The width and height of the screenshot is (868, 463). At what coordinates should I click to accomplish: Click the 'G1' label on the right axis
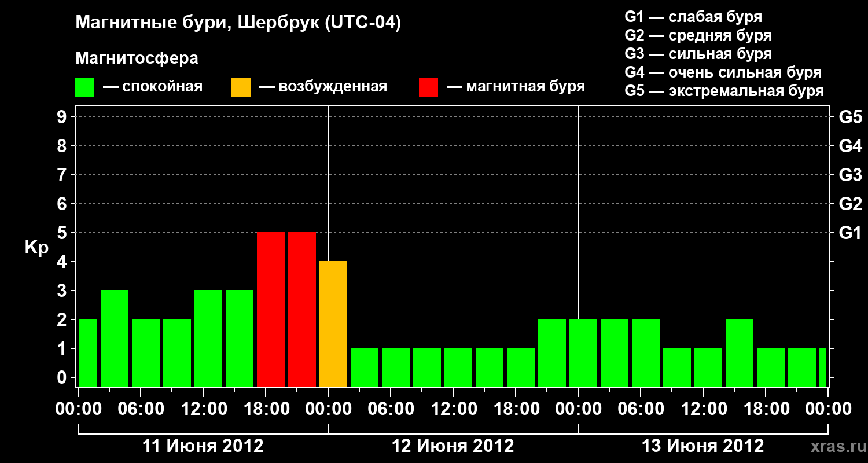[850, 233]
